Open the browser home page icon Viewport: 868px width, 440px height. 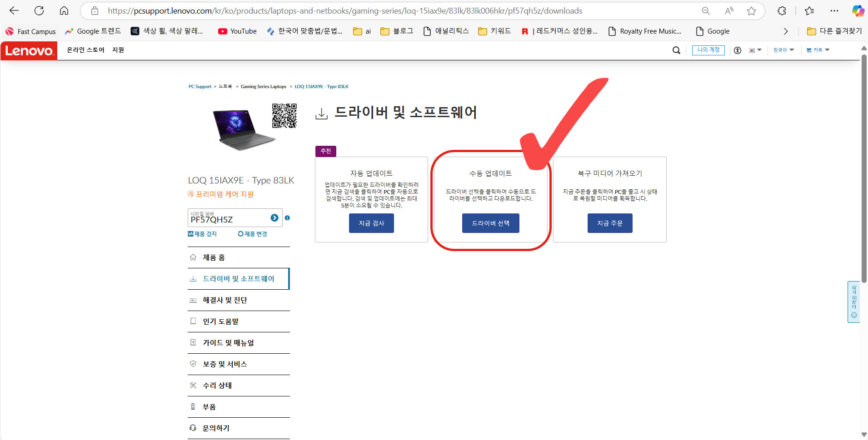(x=64, y=10)
